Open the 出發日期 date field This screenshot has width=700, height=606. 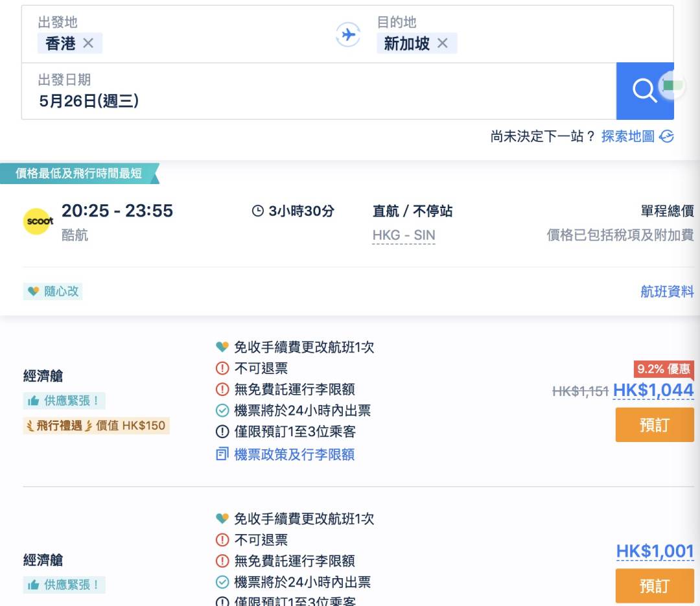318,91
